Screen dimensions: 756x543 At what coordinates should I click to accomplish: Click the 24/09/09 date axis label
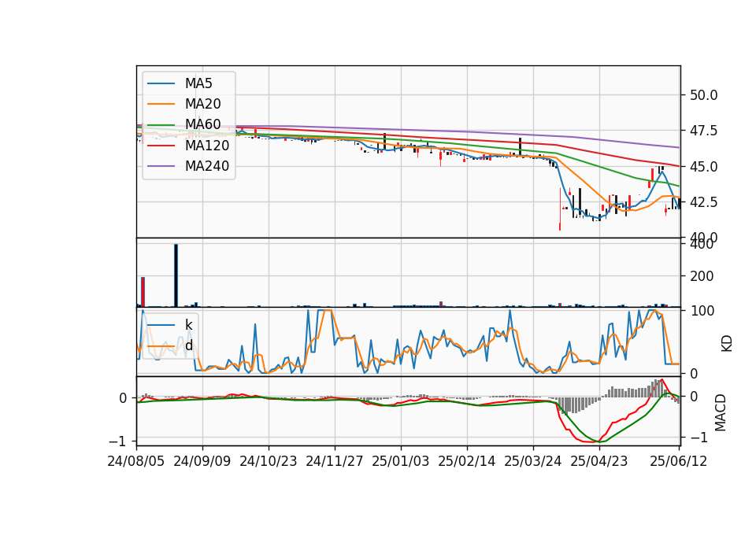[x=202, y=461]
